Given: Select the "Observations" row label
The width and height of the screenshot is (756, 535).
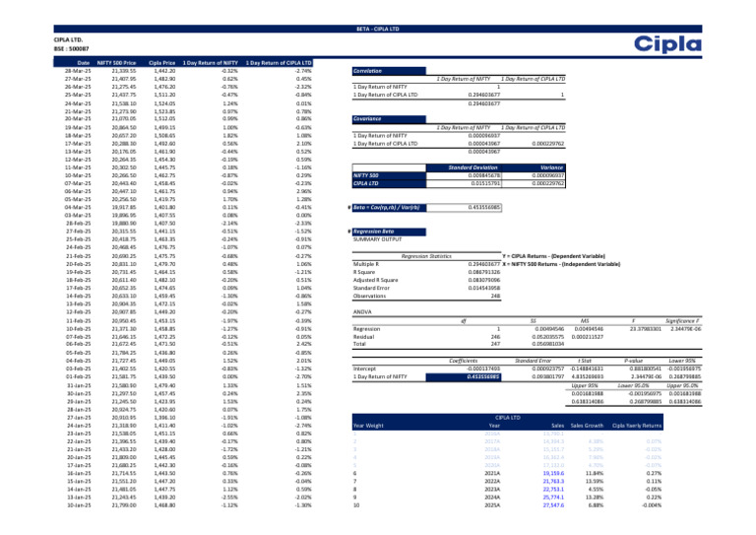Looking at the screenshot, I should [x=369, y=297].
